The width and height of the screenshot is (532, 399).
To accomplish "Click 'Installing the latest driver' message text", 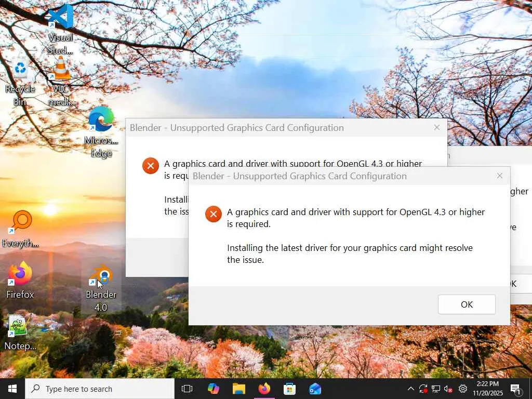I will [x=350, y=254].
